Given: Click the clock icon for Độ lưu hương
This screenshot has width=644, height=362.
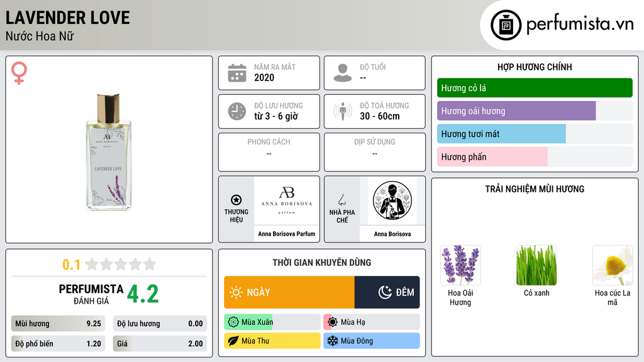Looking at the screenshot, I should coord(237,111).
